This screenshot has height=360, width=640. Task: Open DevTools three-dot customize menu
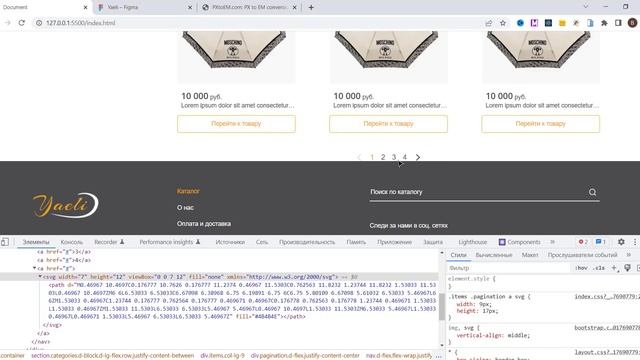tap(635, 242)
